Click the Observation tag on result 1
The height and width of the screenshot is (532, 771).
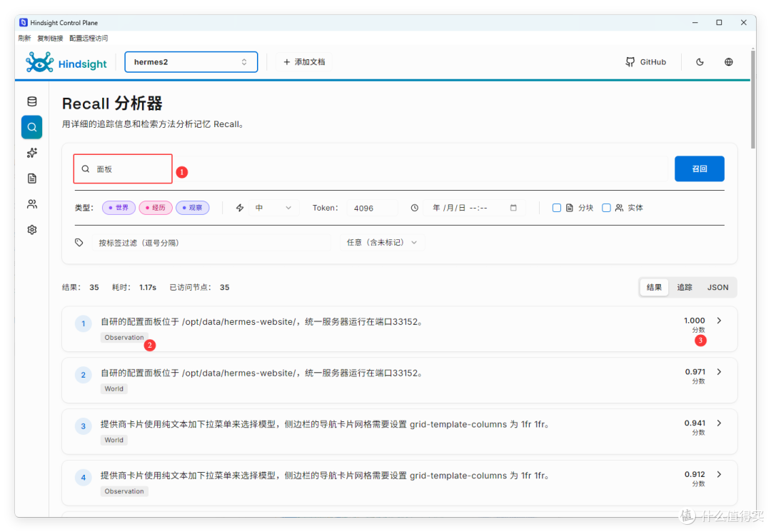point(124,337)
